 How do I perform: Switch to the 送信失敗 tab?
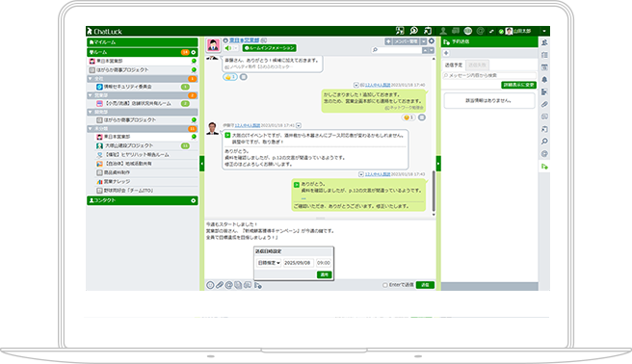click(477, 65)
